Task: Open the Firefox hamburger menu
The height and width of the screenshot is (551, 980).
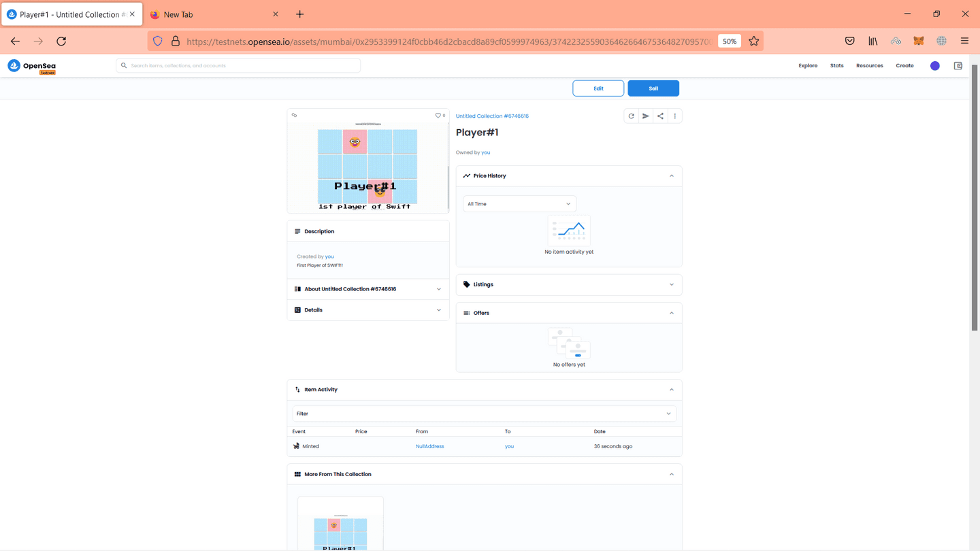Action: tap(964, 41)
